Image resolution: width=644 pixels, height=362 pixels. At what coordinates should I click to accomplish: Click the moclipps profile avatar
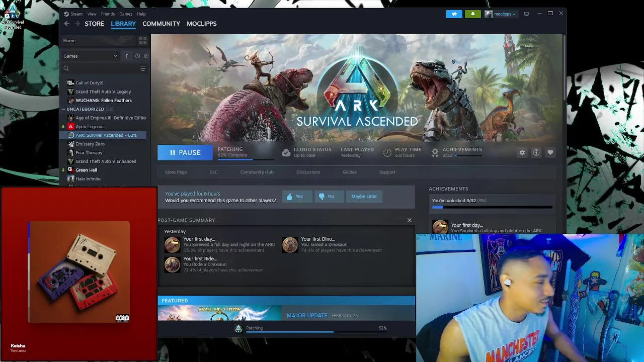click(x=488, y=14)
